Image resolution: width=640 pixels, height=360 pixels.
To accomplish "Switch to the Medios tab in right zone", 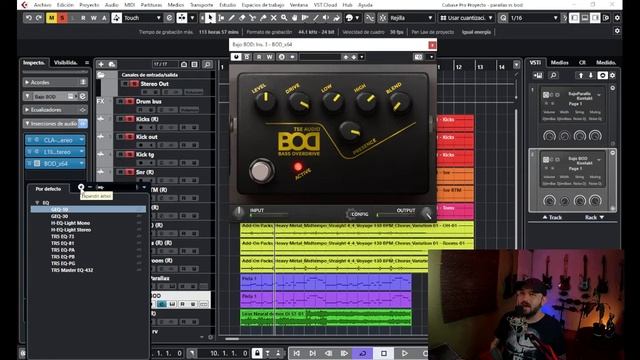I will click(x=559, y=62).
